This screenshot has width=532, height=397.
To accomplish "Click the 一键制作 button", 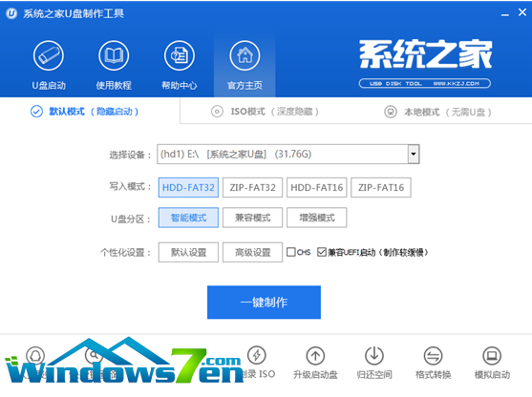I will pyautogui.click(x=264, y=303).
